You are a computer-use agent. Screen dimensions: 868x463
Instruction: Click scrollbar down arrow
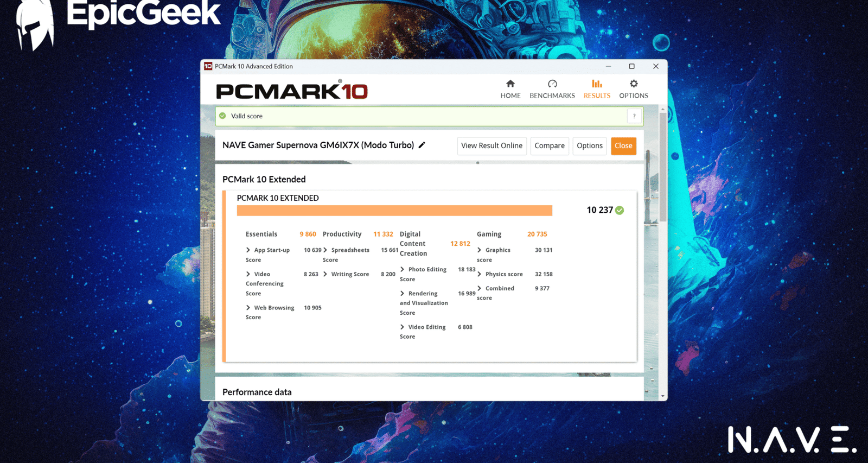663,397
